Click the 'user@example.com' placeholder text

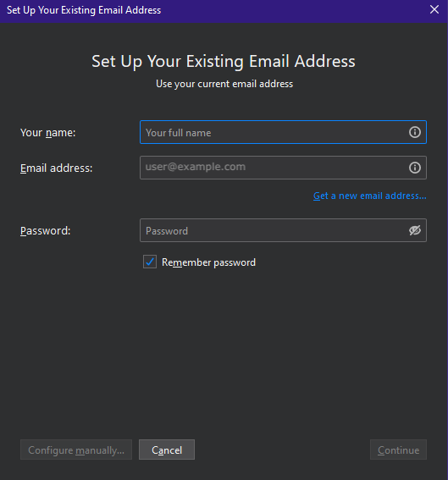[x=196, y=167]
